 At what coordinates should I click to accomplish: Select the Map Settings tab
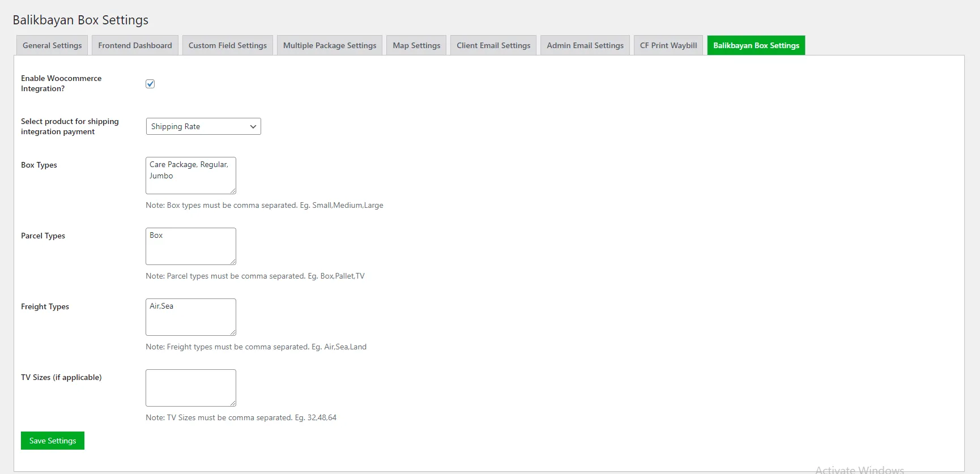(416, 45)
